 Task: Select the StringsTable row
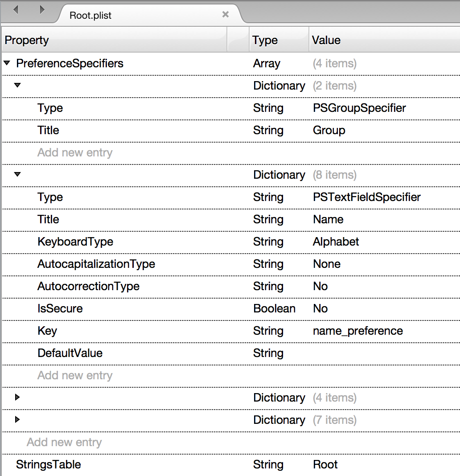231,464
